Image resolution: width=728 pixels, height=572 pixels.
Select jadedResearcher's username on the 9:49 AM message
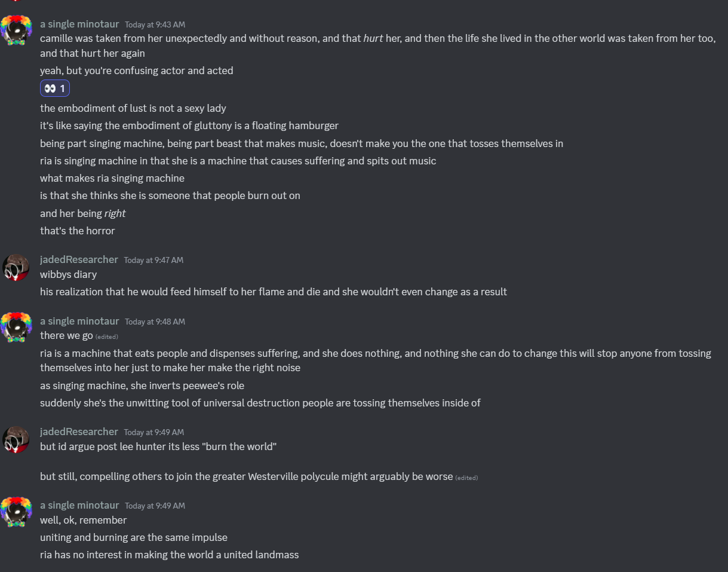click(79, 432)
